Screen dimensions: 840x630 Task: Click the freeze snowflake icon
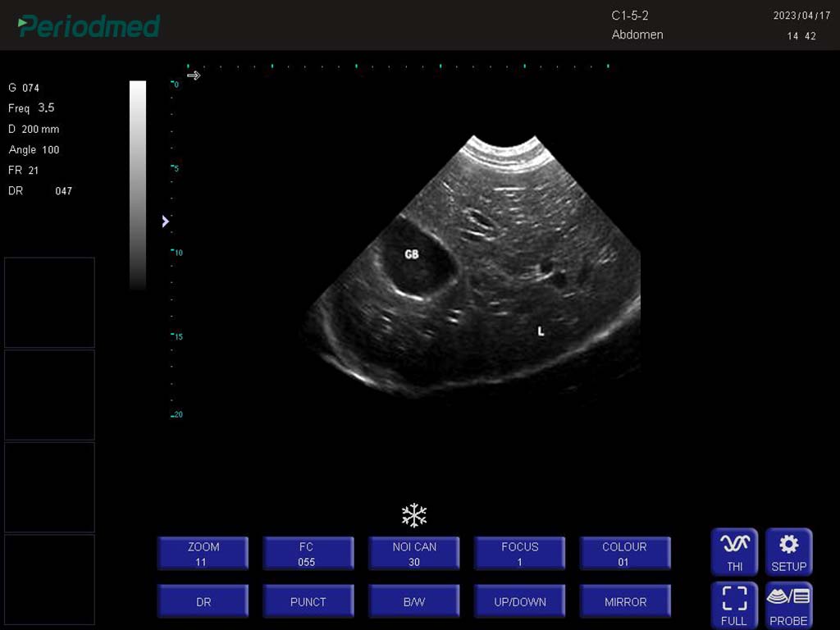click(x=414, y=515)
